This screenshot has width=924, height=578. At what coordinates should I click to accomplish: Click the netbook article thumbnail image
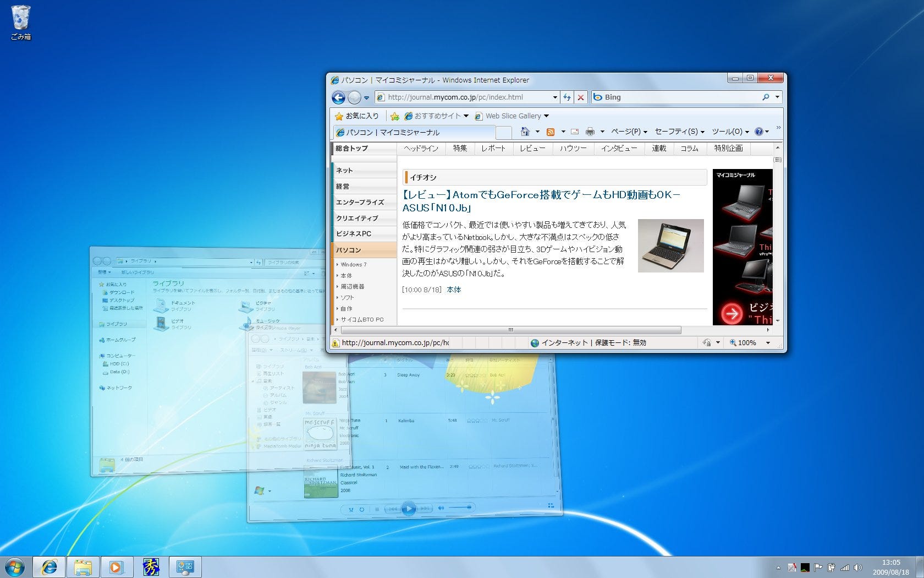click(670, 246)
